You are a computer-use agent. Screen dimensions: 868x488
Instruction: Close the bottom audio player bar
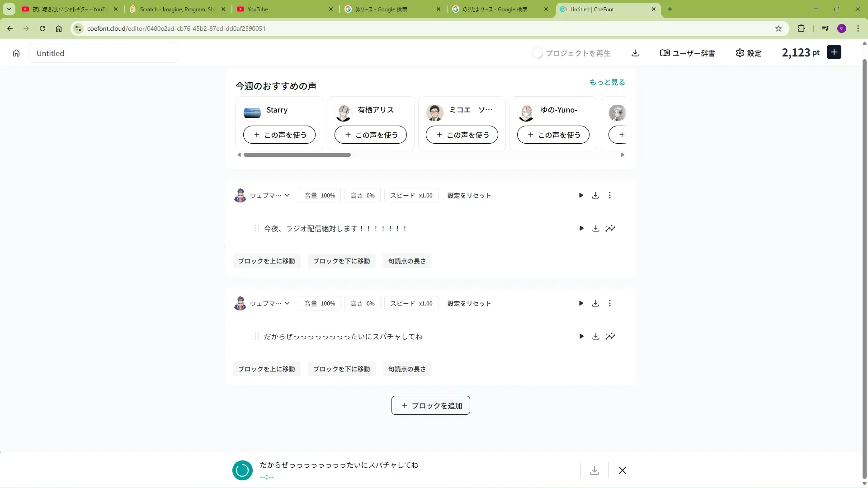pyautogui.click(x=623, y=470)
